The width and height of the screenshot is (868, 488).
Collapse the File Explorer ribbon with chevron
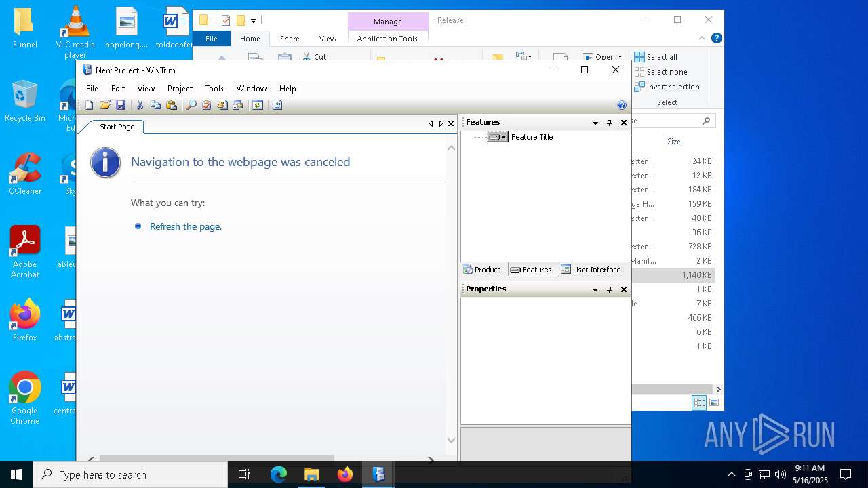pos(702,39)
